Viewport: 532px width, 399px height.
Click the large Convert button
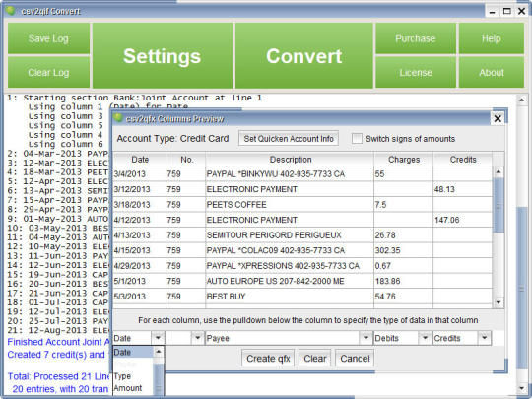(304, 55)
